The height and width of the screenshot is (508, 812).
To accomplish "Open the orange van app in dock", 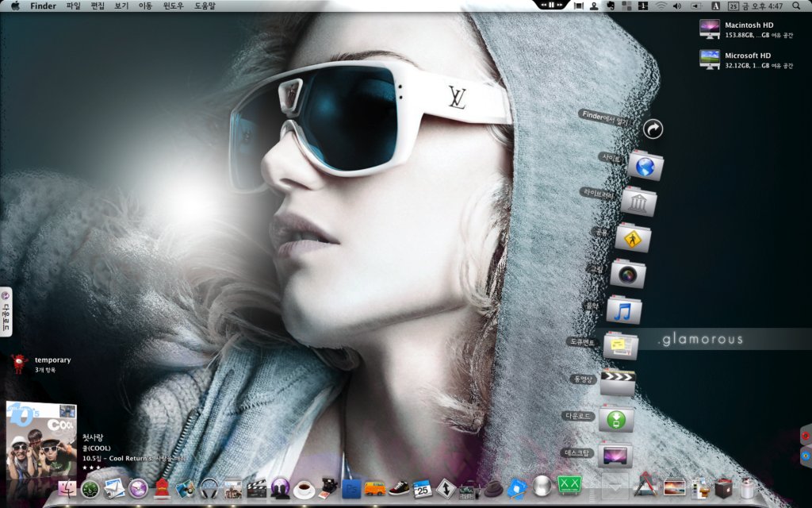I will click(x=374, y=488).
